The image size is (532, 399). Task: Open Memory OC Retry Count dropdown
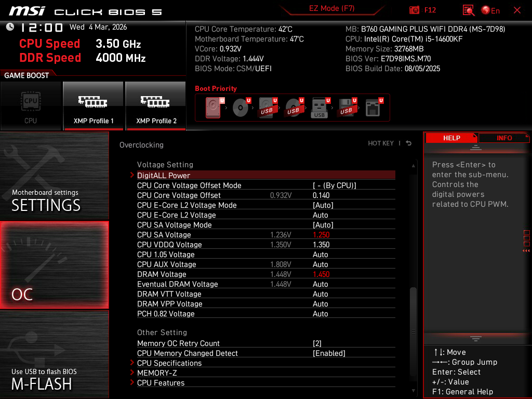pyautogui.click(x=317, y=343)
